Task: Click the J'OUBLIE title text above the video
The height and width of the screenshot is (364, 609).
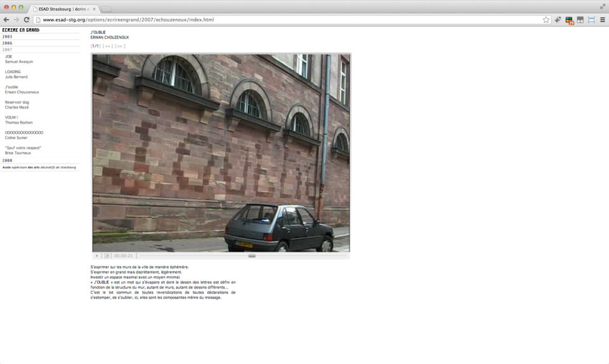Action: tap(98, 32)
